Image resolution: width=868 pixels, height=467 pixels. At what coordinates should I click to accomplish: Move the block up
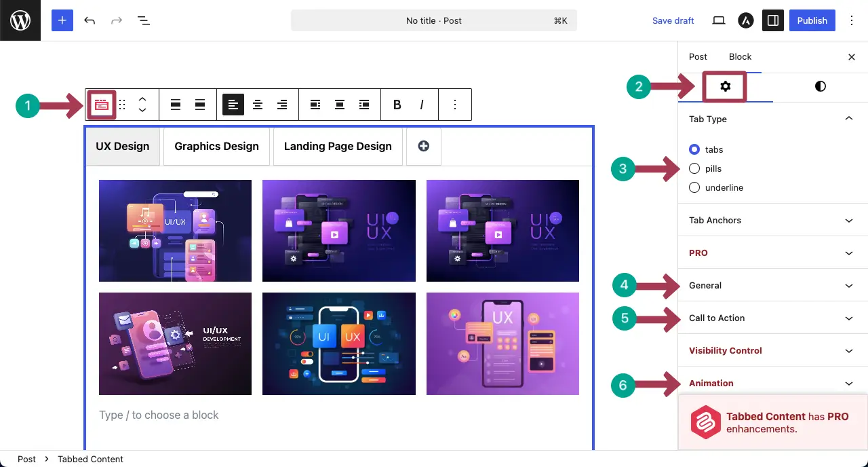[142, 100]
